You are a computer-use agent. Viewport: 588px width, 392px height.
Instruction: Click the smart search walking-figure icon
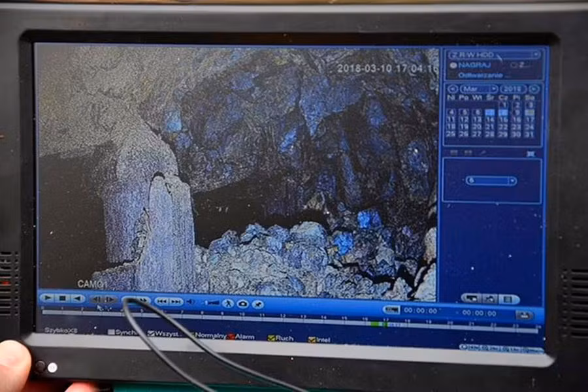228,303
